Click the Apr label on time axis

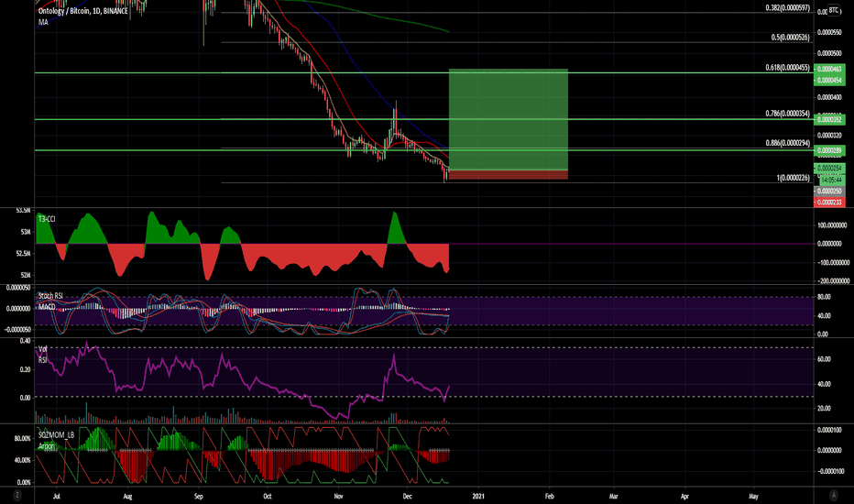(x=684, y=497)
